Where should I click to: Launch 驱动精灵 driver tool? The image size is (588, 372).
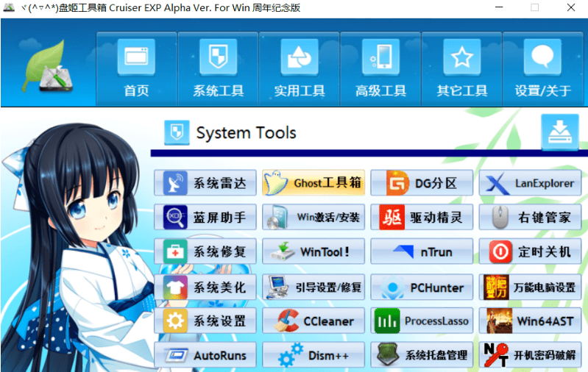pos(422,218)
